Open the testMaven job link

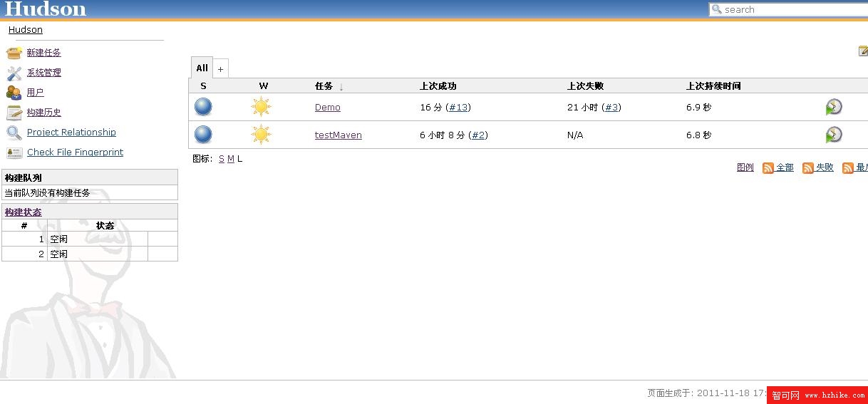[x=339, y=135]
